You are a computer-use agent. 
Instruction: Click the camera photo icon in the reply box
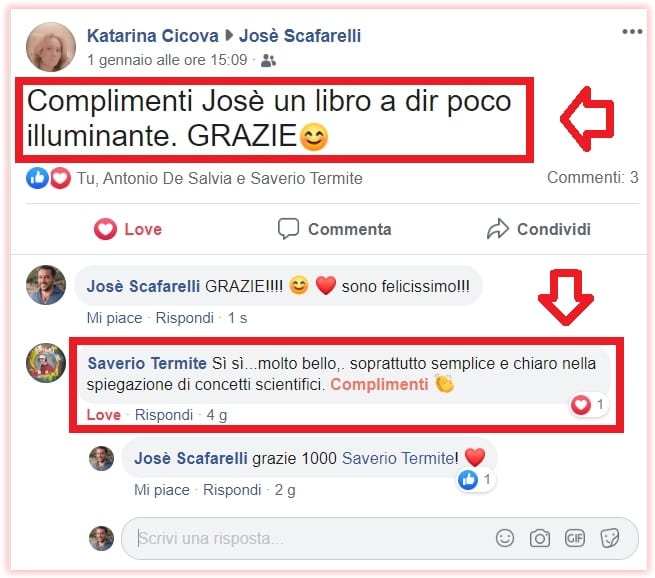[540, 538]
